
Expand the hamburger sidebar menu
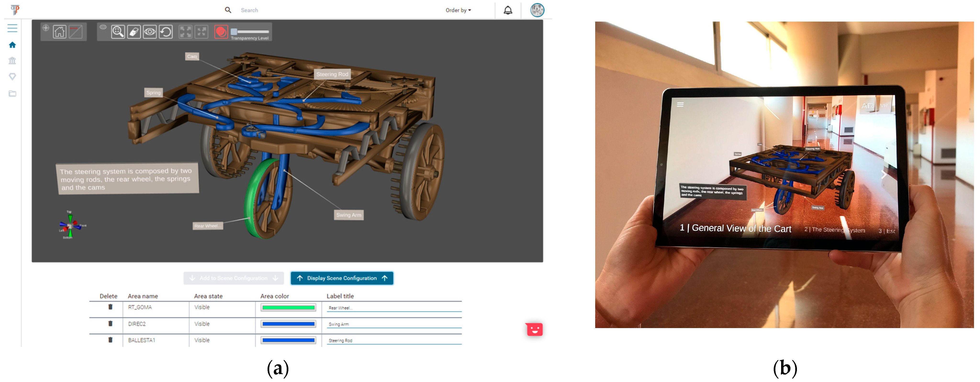click(x=12, y=28)
